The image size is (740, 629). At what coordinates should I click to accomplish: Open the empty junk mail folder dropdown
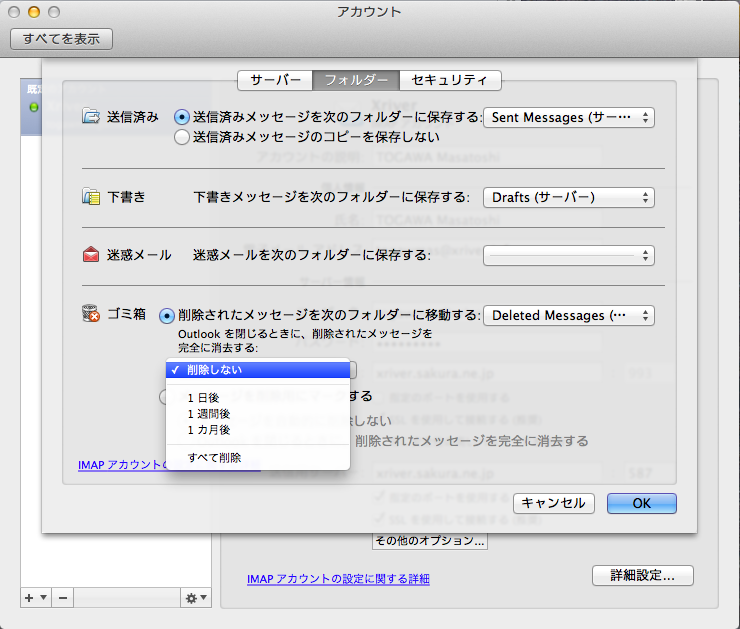click(x=569, y=255)
